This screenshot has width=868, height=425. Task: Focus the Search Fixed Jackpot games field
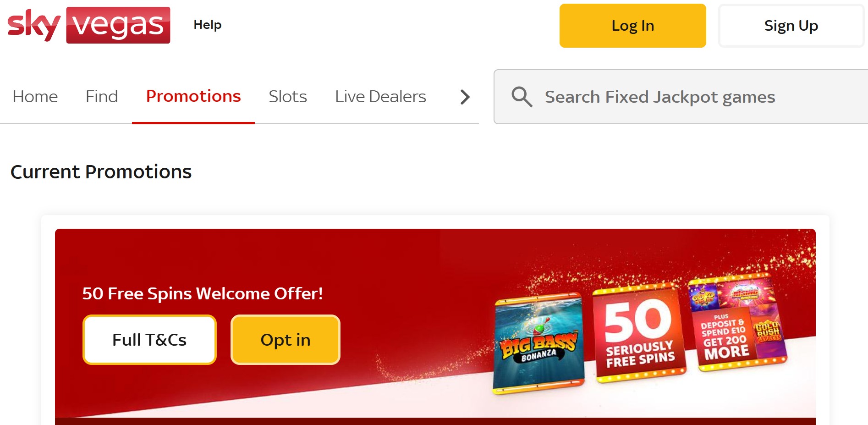(681, 97)
